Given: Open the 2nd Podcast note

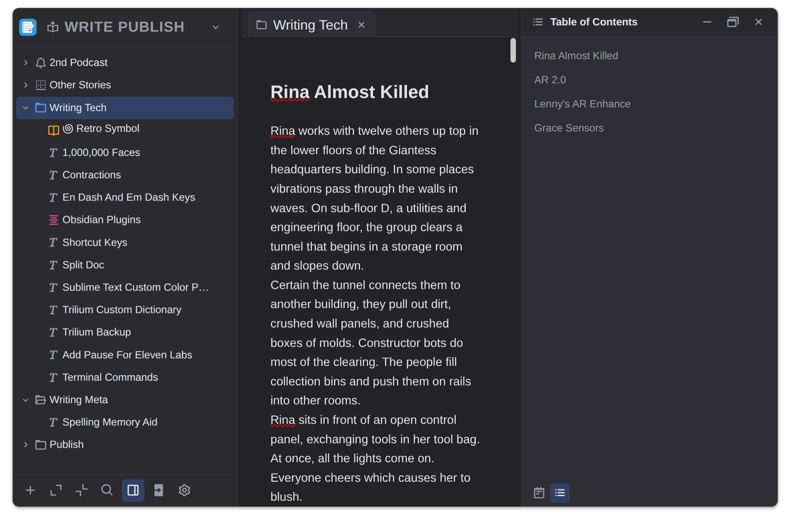Looking at the screenshot, I should (79, 62).
